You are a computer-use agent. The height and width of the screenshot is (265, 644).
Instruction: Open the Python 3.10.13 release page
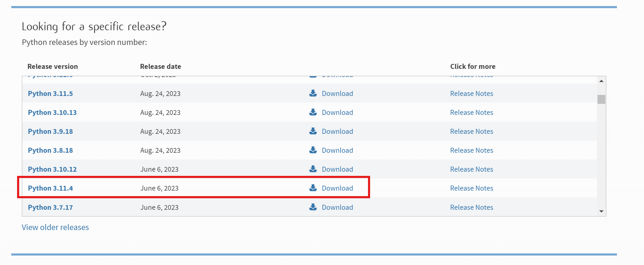click(x=52, y=113)
